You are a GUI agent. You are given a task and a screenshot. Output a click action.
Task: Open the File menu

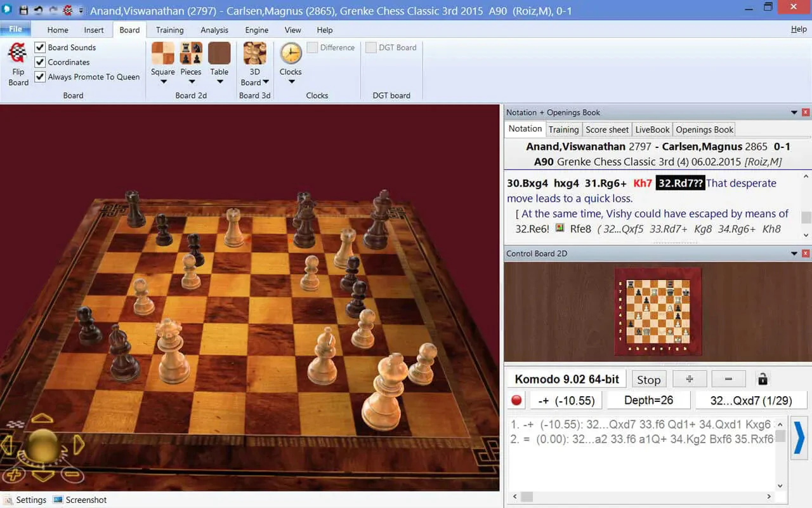pos(16,29)
